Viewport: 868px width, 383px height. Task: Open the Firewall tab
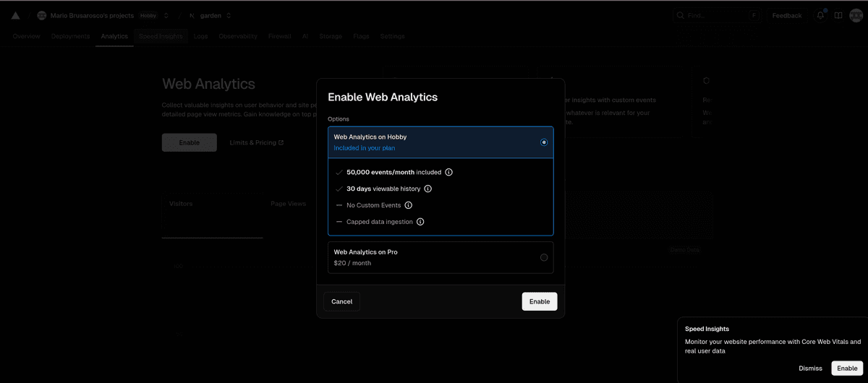279,36
